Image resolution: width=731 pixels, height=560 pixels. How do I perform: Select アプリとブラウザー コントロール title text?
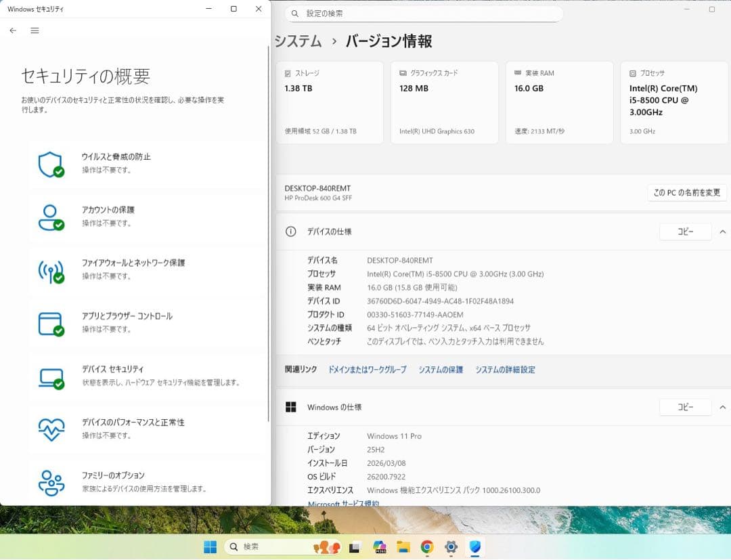[x=127, y=316]
